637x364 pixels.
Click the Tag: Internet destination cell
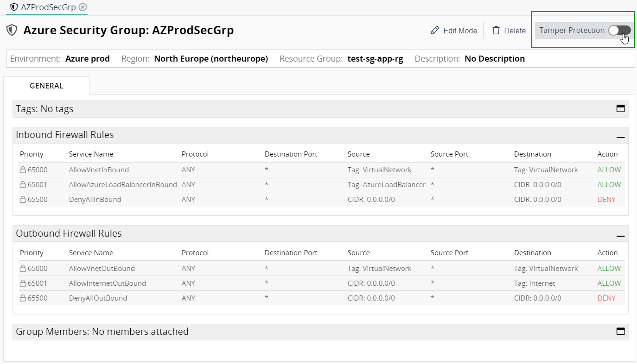(x=535, y=283)
